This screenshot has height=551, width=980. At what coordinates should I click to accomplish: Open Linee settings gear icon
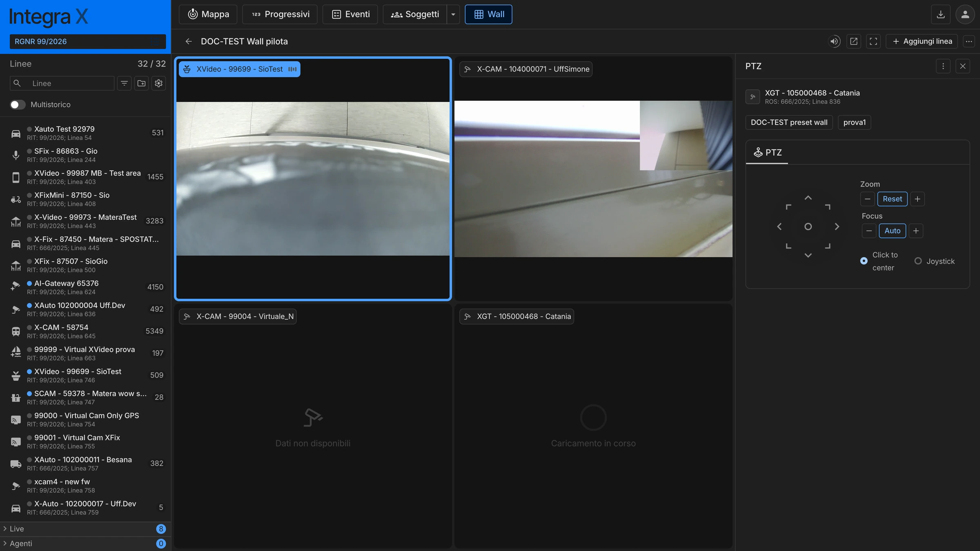(158, 83)
